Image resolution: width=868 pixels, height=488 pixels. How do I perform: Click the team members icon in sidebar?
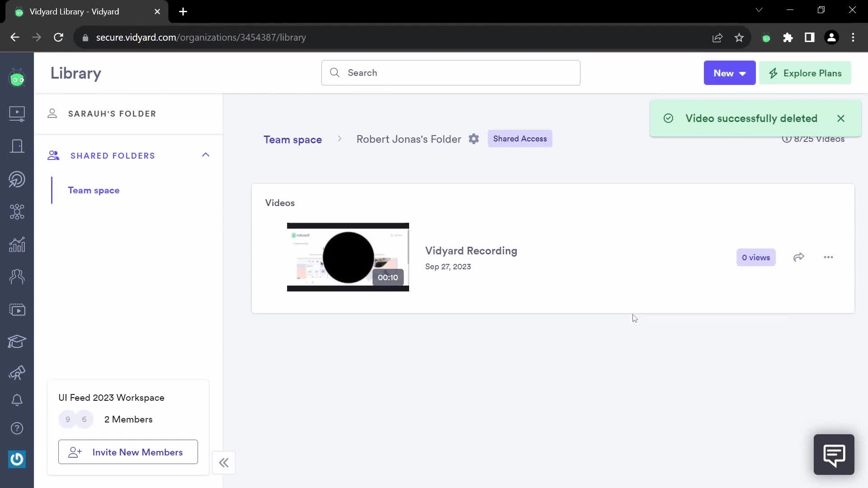pyautogui.click(x=17, y=276)
